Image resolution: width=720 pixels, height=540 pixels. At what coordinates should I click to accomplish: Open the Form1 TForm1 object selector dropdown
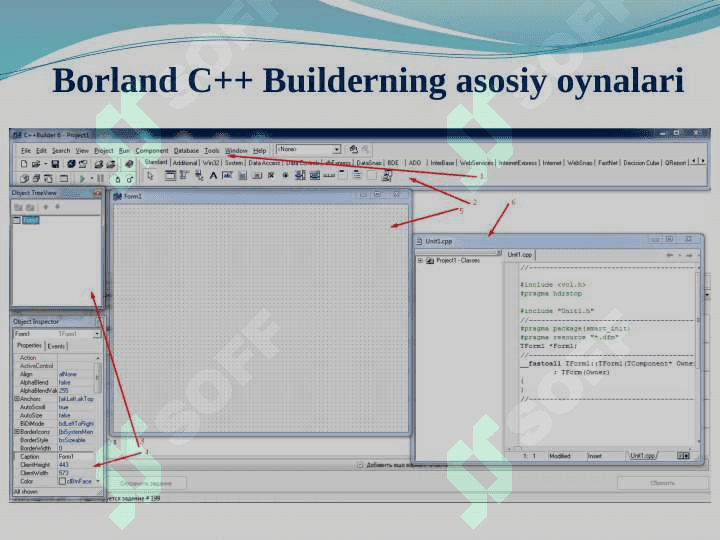pyautogui.click(x=97, y=334)
